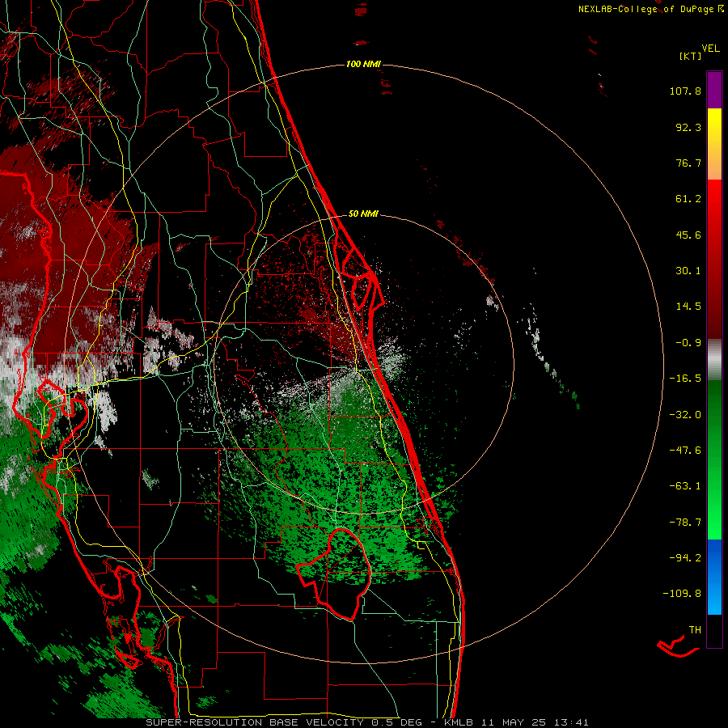The image size is (728, 728).
Task: Click the 'VEL' legend title
Action: 711,49
